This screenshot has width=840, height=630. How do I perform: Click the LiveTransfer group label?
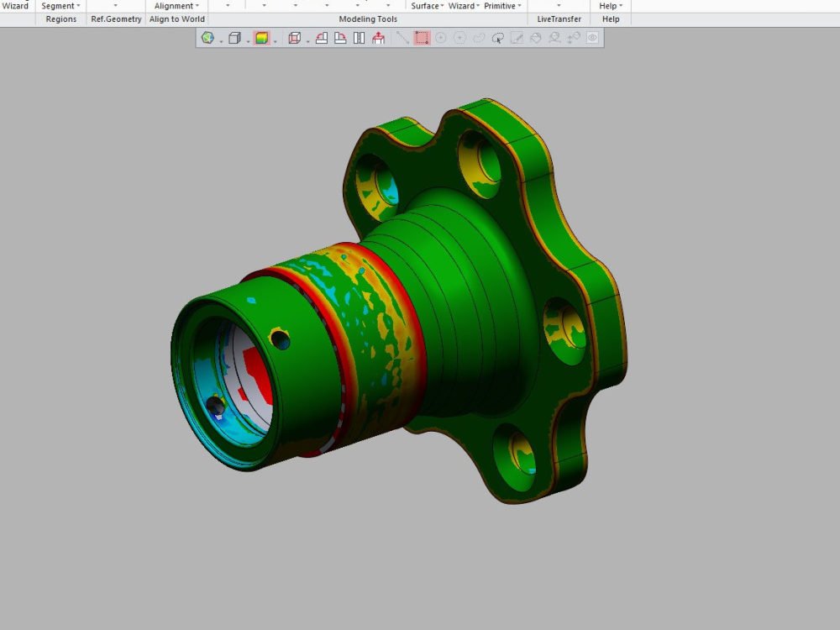click(559, 19)
